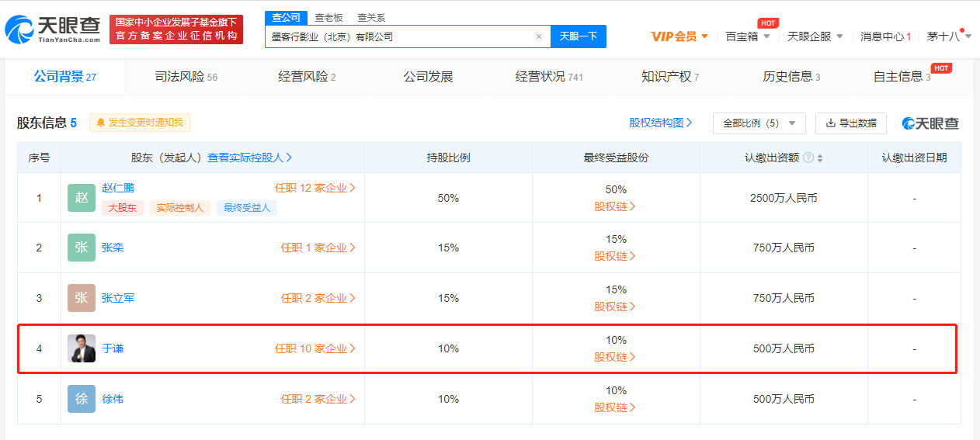Click 任职 10 家企业 for 于谦

(315, 348)
